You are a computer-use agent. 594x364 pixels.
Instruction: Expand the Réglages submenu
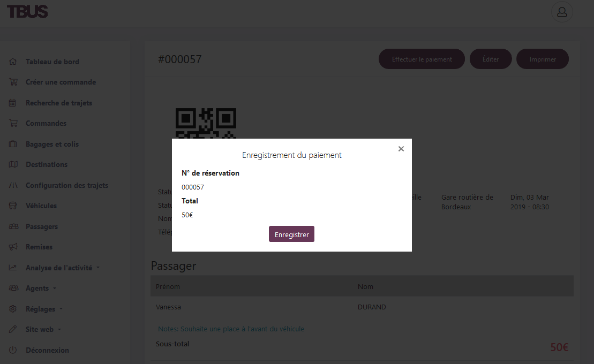[x=44, y=309]
